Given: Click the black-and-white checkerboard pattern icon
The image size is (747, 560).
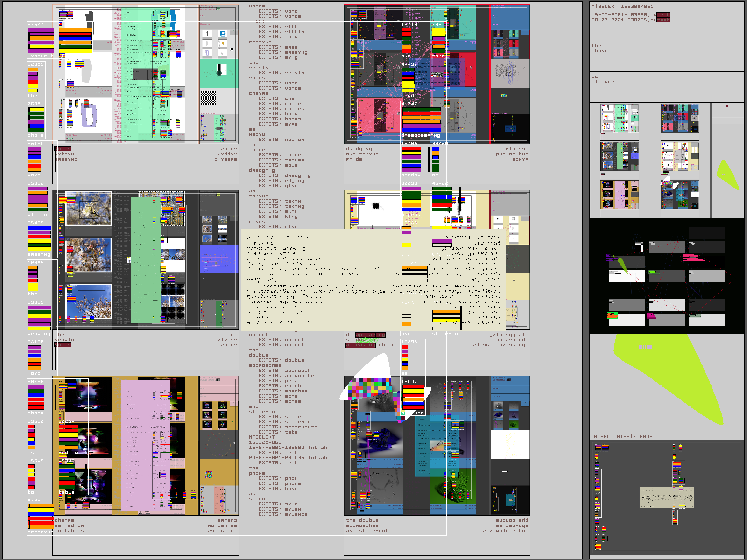Looking at the screenshot, I should [208, 98].
